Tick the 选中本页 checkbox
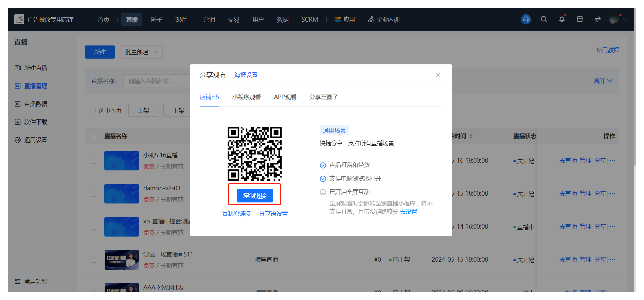The image size is (644, 300). coord(92,110)
